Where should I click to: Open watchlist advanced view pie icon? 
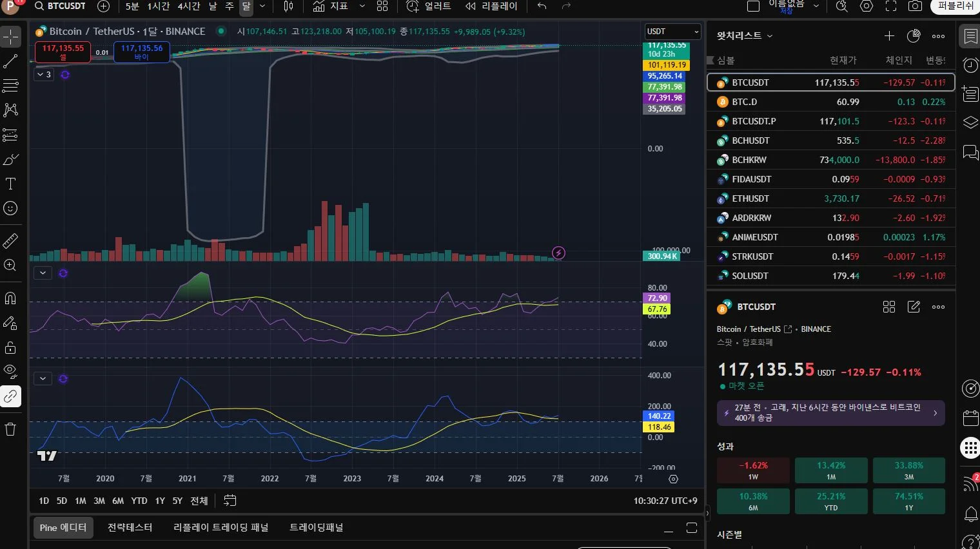(914, 36)
